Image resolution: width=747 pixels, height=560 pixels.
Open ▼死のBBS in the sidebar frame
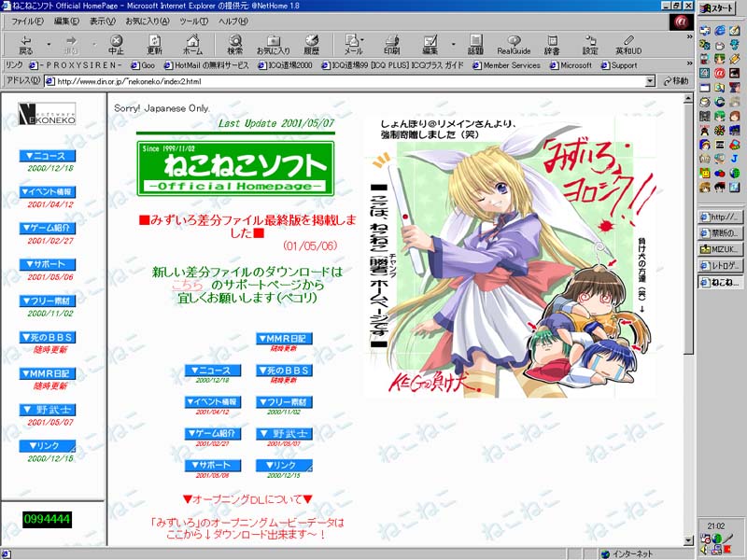(x=48, y=337)
